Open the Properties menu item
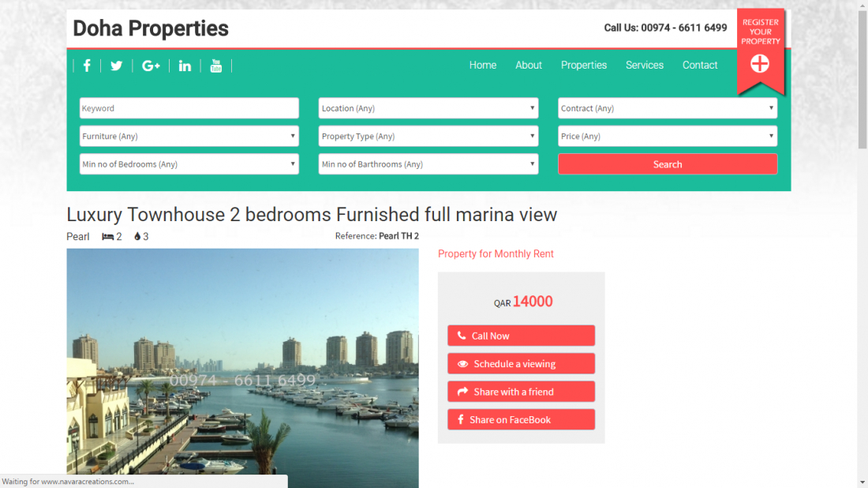868x488 pixels. click(x=584, y=66)
